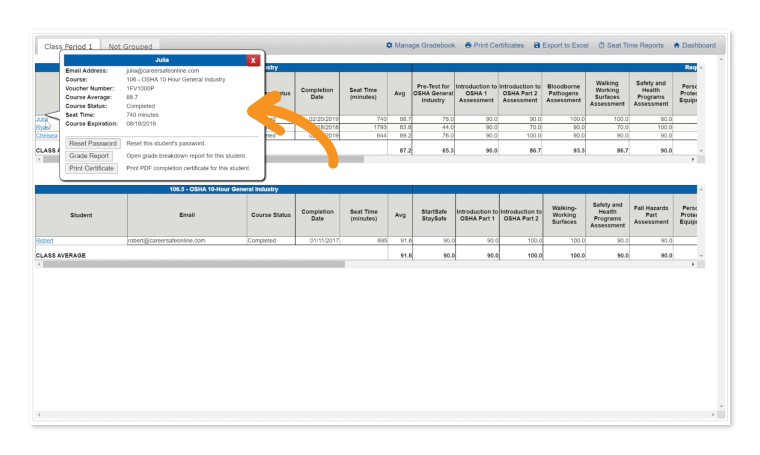Viewport: 760px width, 455px height.
Task: Open student Robert's name link
Action: [45, 240]
